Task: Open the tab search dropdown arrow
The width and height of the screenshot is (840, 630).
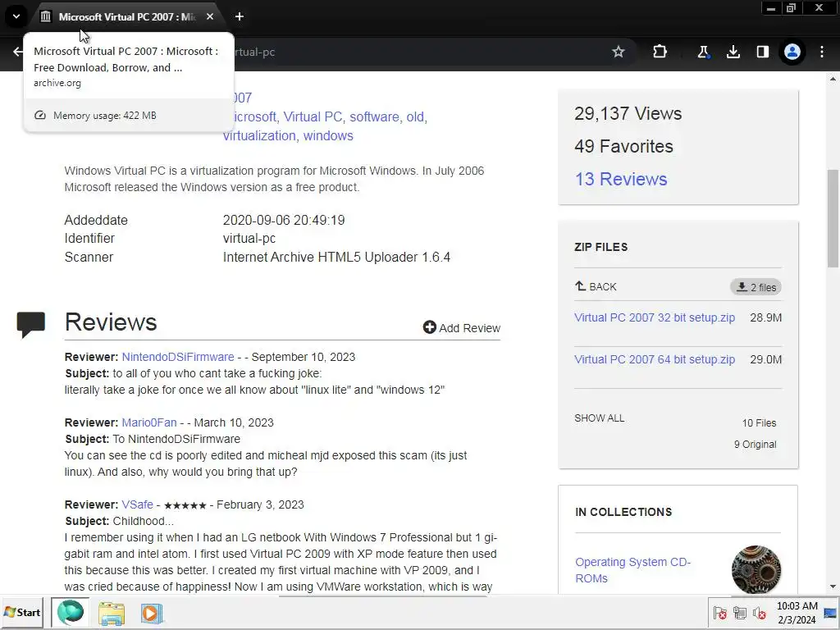Action: point(16,16)
